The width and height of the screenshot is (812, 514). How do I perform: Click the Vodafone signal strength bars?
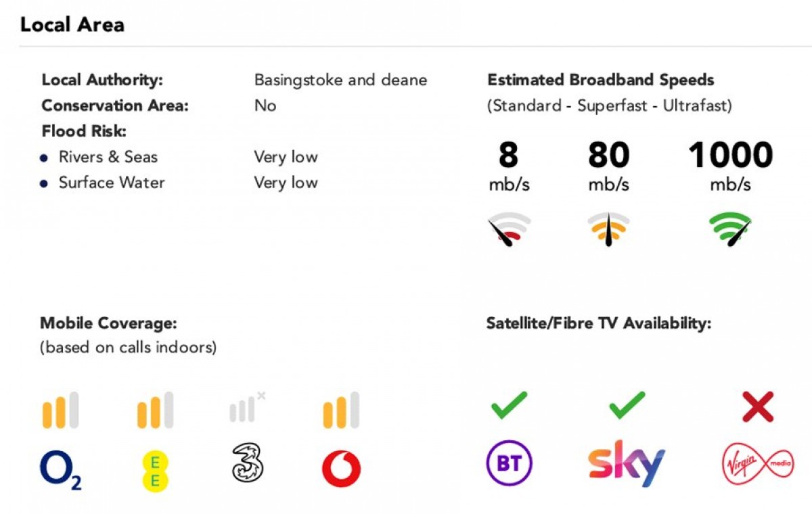(341, 410)
